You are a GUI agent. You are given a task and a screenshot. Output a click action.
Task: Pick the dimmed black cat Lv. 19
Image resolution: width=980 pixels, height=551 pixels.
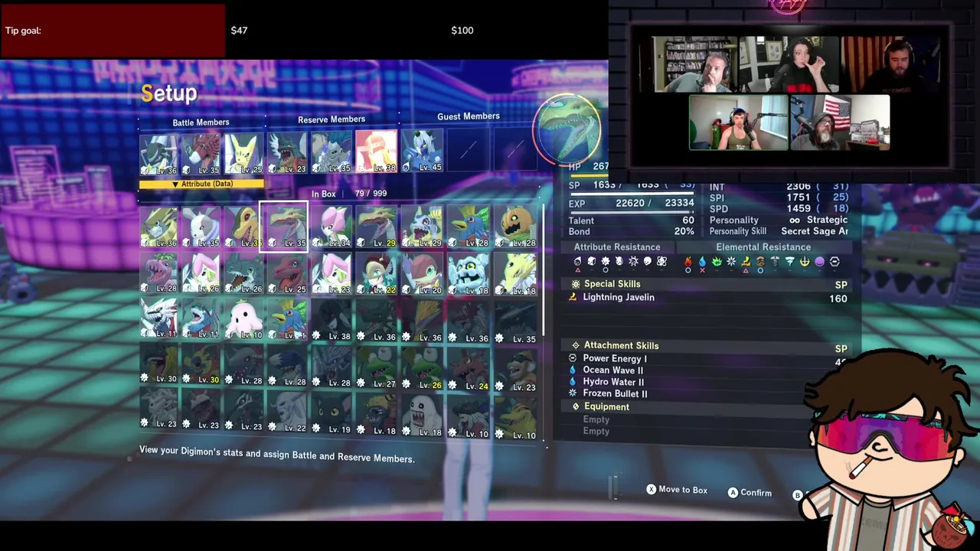(x=332, y=413)
